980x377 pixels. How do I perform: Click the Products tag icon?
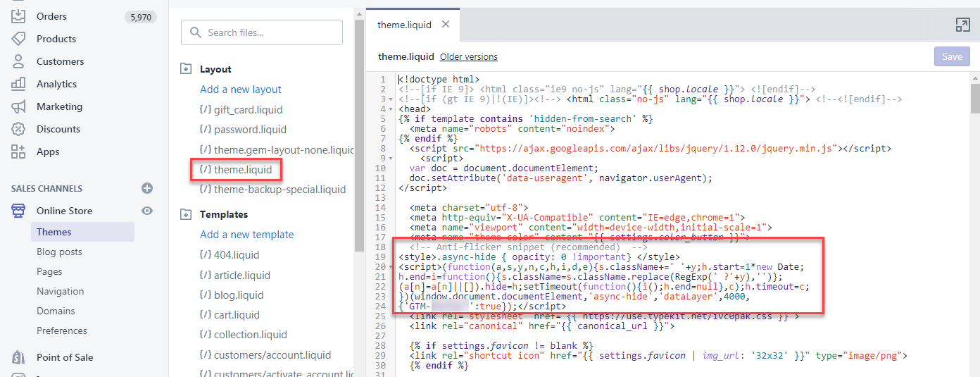point(19,39)
